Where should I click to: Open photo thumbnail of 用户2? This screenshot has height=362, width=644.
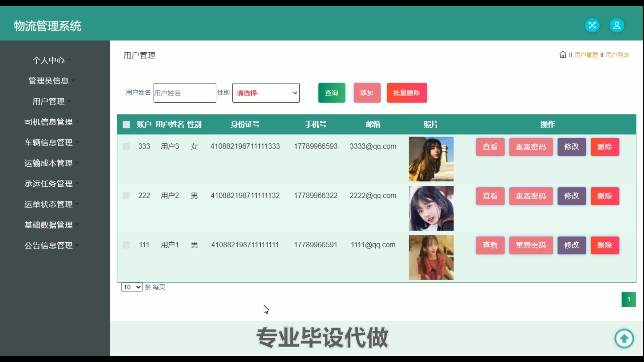click(431, 208)
